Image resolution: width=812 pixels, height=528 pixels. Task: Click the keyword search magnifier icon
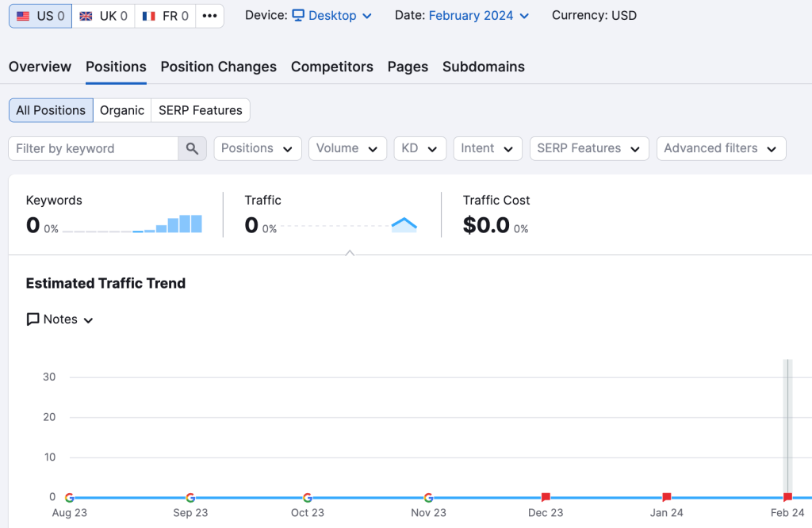point(192,148)
